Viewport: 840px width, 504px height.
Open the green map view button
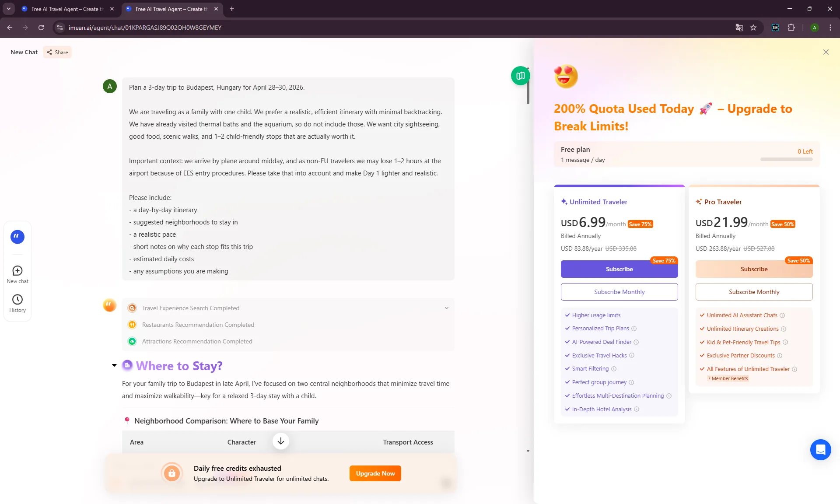(520, 76)
